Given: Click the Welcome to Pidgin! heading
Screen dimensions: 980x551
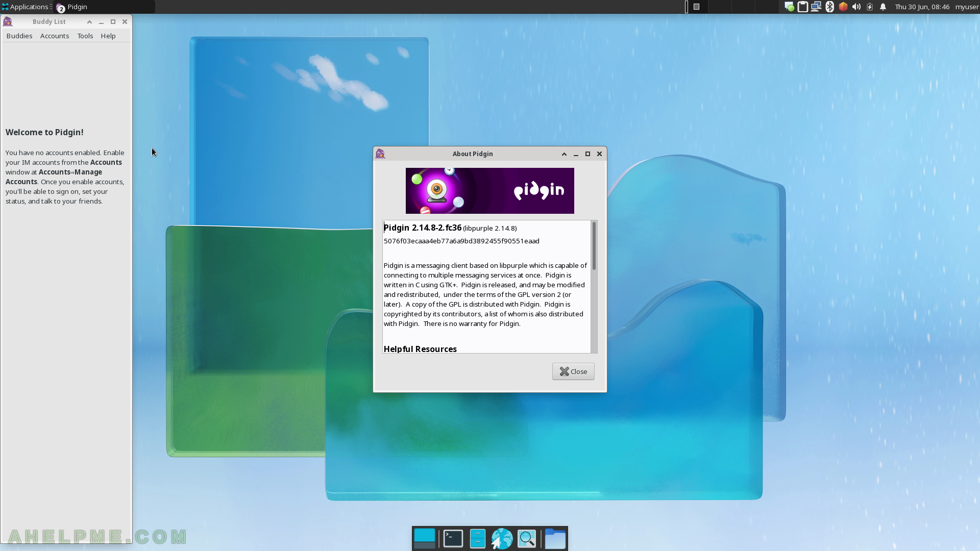Looking at the screenshot, I should point(44,132).
